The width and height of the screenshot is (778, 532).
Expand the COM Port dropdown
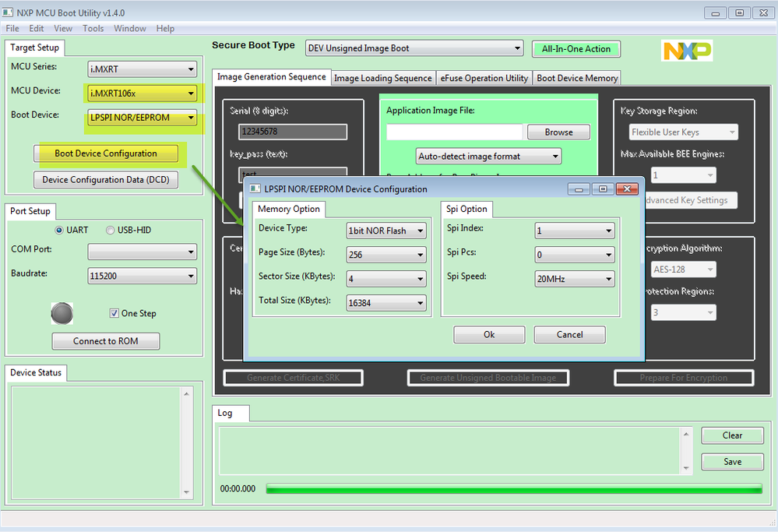142,252
